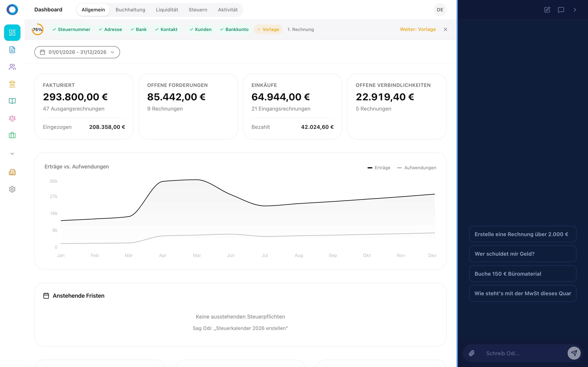Viewport: 588px width, 367px height.
Task: Select the scales icon for taxes
Action: [x=12, y=118]
